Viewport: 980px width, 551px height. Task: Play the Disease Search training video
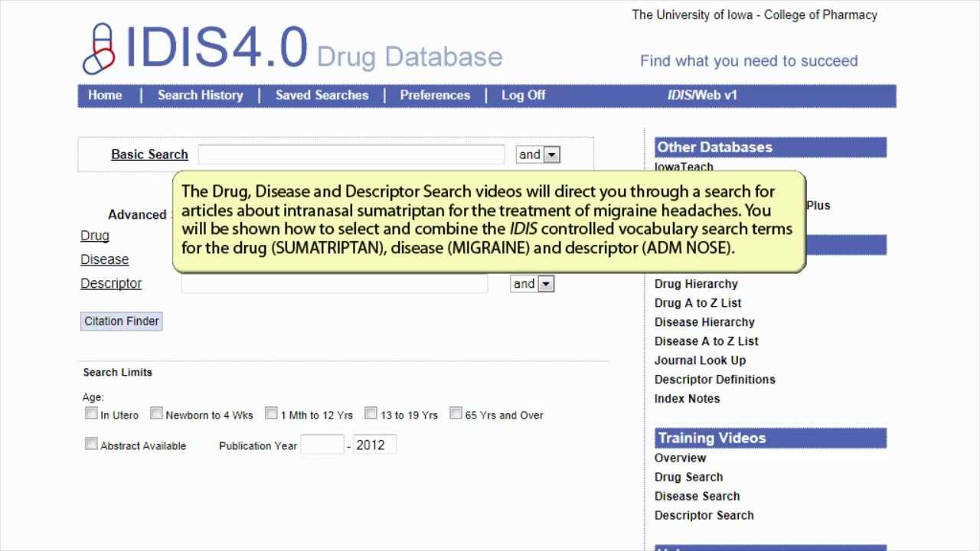(697, 496)
